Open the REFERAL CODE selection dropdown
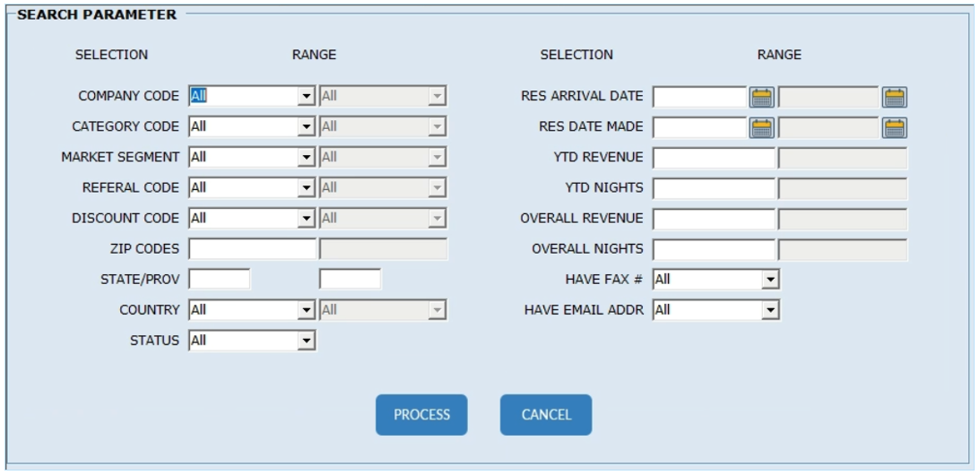 (x=306, y=188)
